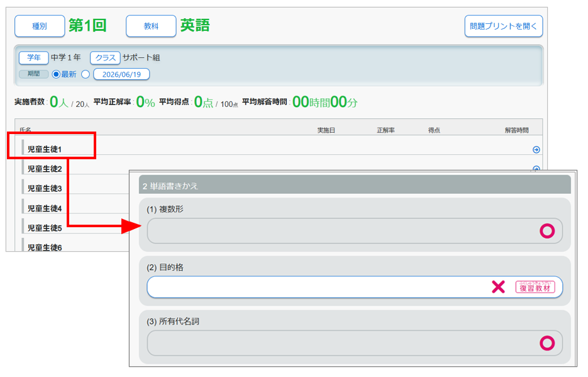588x377 pixels.
Task: Click the circle mark on 複数形 answer
Action: [x=547, y=231]
